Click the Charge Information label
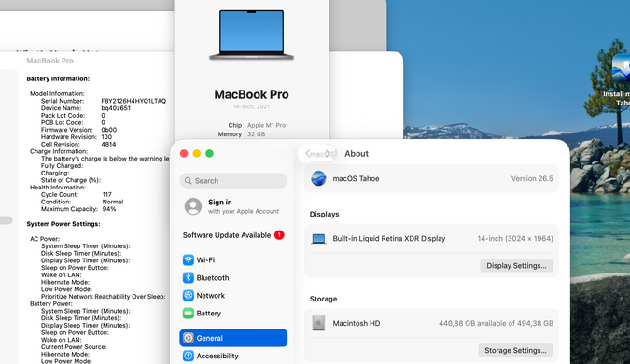Viewport: 630px width, 364px height. [x=59, y=151]
